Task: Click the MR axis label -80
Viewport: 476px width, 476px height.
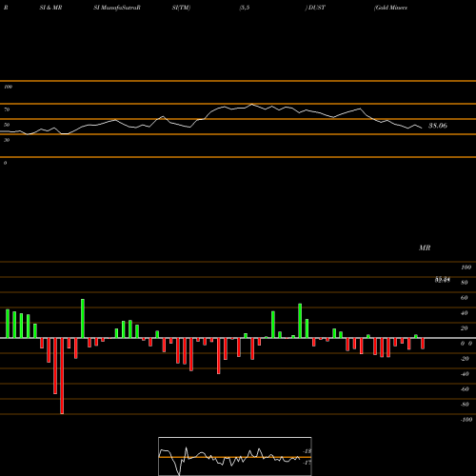Action: [465, 405]
